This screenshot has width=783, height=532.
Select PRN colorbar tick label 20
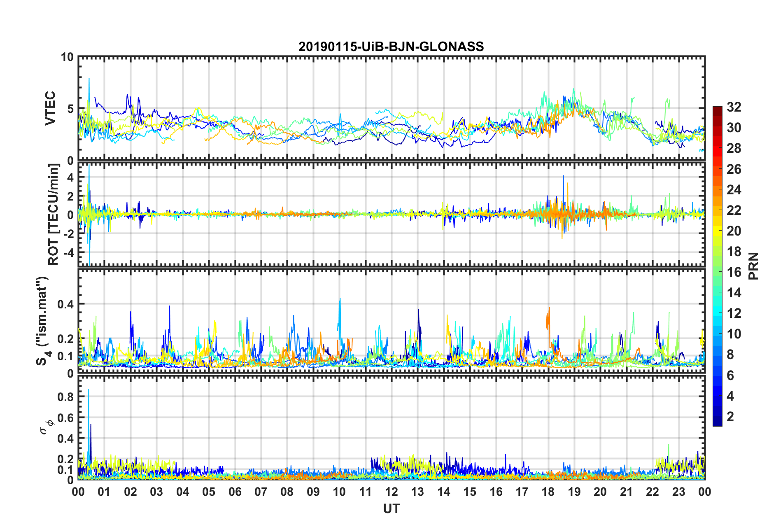coord(734,231)
